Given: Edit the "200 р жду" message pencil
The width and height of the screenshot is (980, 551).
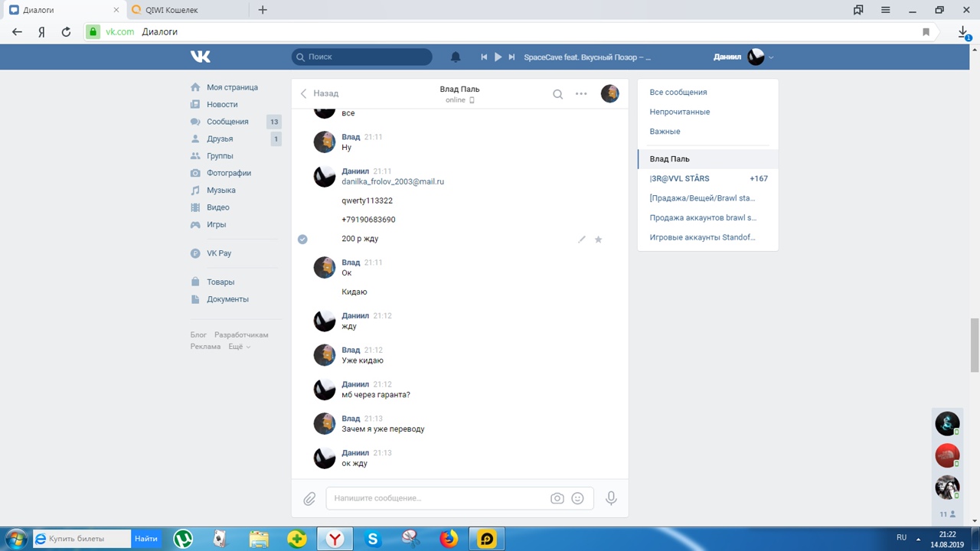Looking at the screenshot, I should click(x=582, y=240).
